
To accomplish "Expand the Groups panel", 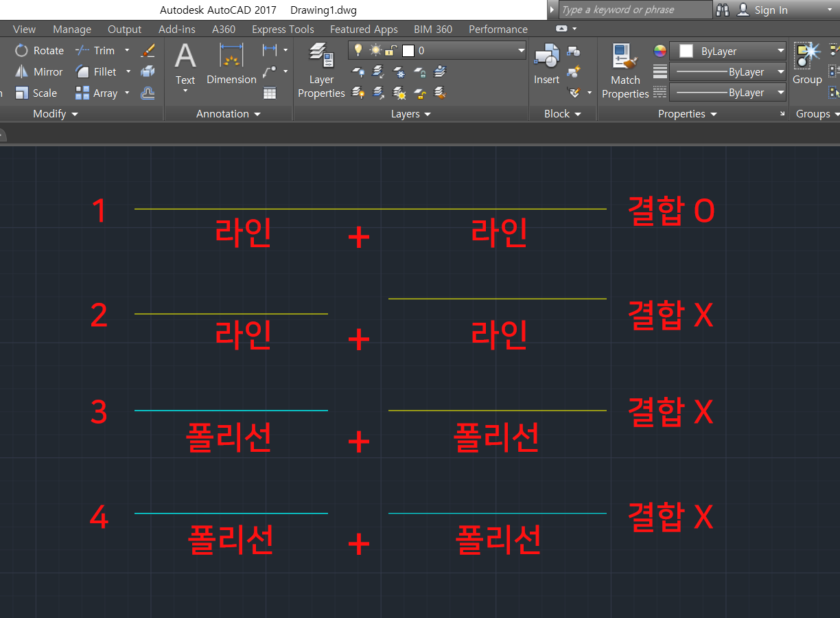I will pos(817,114).
